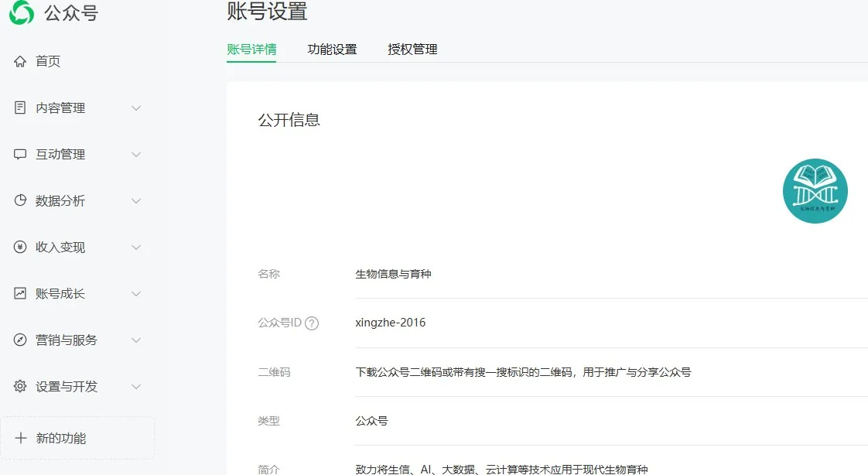Click the teal account avatar image
Screen dimensions: 868x475
[815, 191]
